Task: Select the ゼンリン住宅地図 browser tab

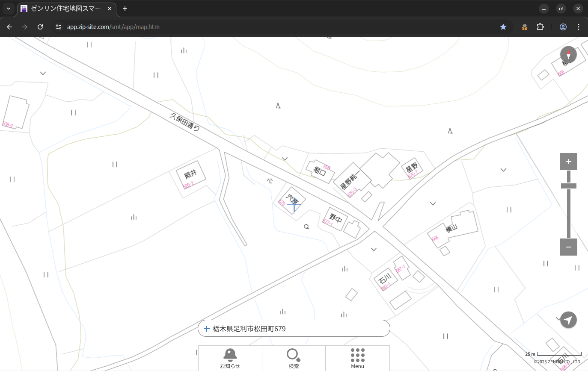Action: click(x=64, y=9)
